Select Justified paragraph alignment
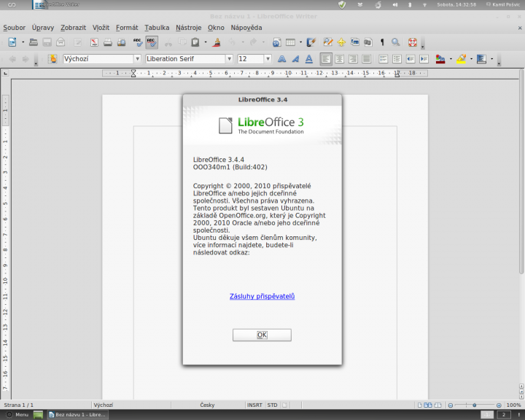Image resolution: width=525 pixels, height=420 pixels. pos(367,59)
